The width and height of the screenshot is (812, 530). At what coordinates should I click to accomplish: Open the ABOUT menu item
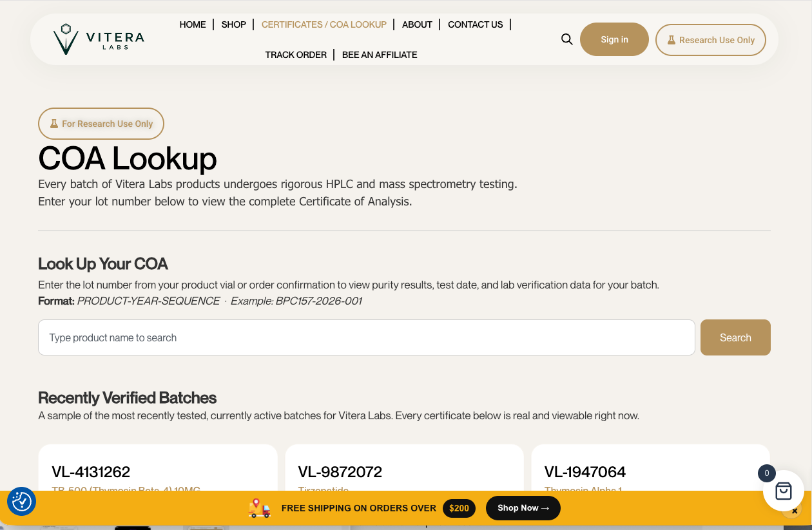coord(417,24)
